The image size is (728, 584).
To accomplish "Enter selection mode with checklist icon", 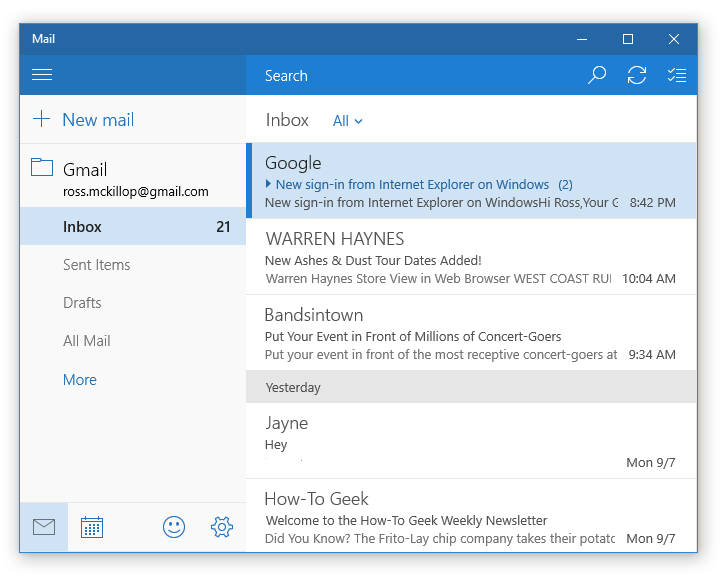I will 676,75.
